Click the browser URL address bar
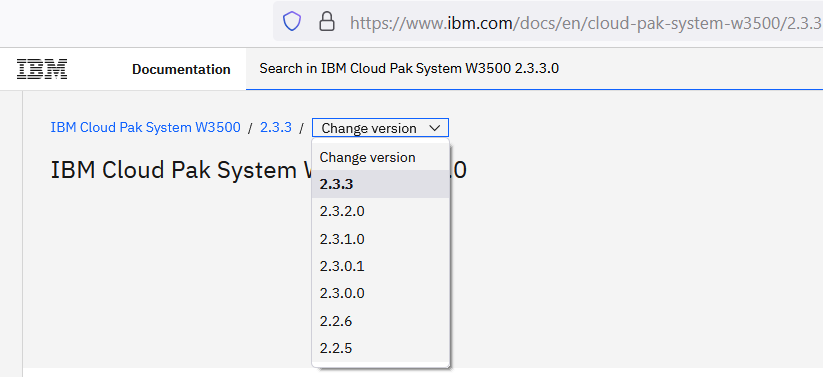This screenshot has height=377, width=823. click(x=548, y=22)
